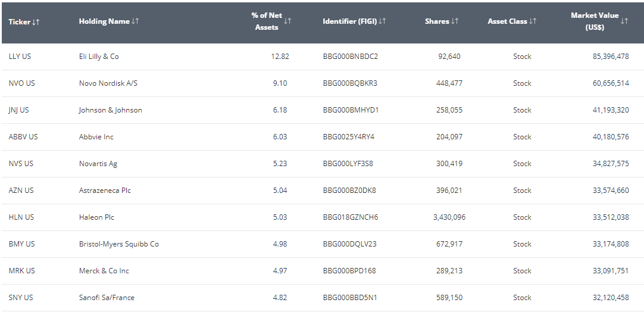Screen dimensions: 644x312
Task: Click holding name Astrazeneca Plc
Action: [x=105, y=191]
